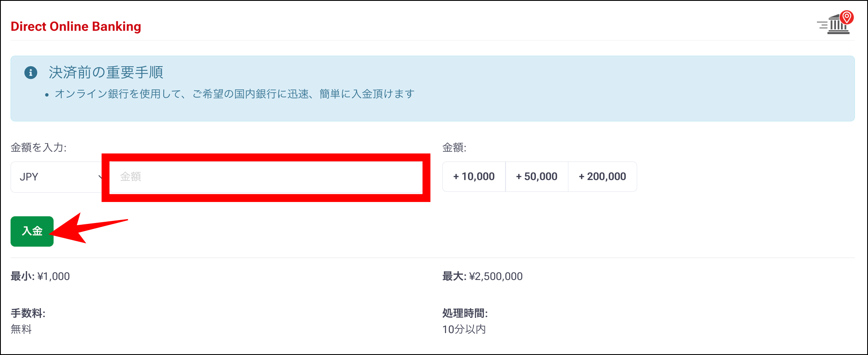Click the 決済前の重要手順 notice banner
This screenshot has width=868, height=355.
[105, 72]
